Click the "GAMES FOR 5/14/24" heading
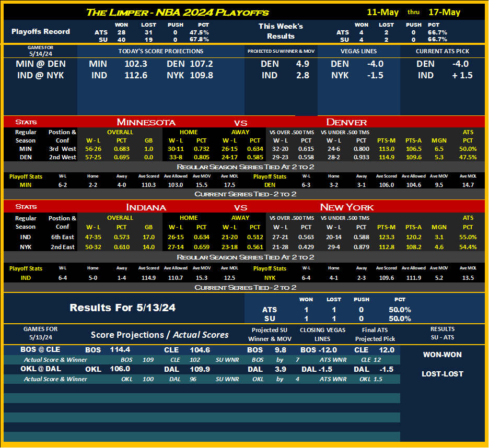The width and height of the screenshot is (489, 448). pyautogui.click(x=41, y=51)
